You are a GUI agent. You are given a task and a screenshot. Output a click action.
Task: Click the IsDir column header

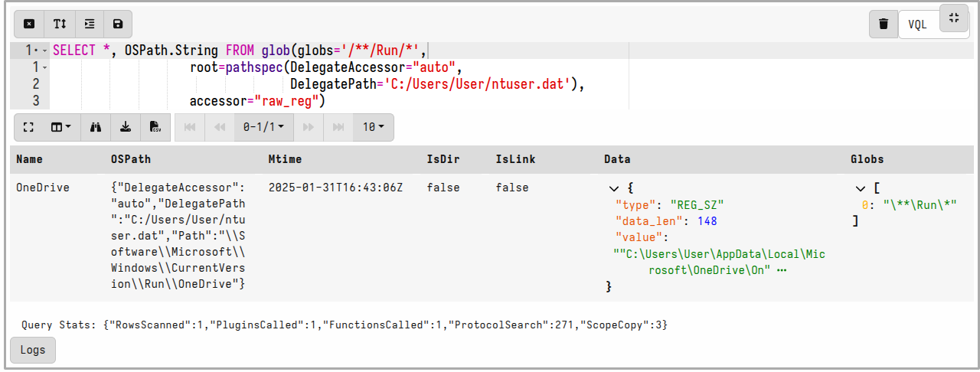tap(443, 159)
